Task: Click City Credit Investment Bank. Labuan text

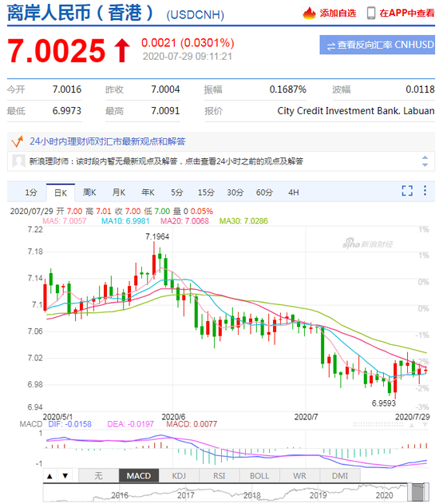Action: 356,111
